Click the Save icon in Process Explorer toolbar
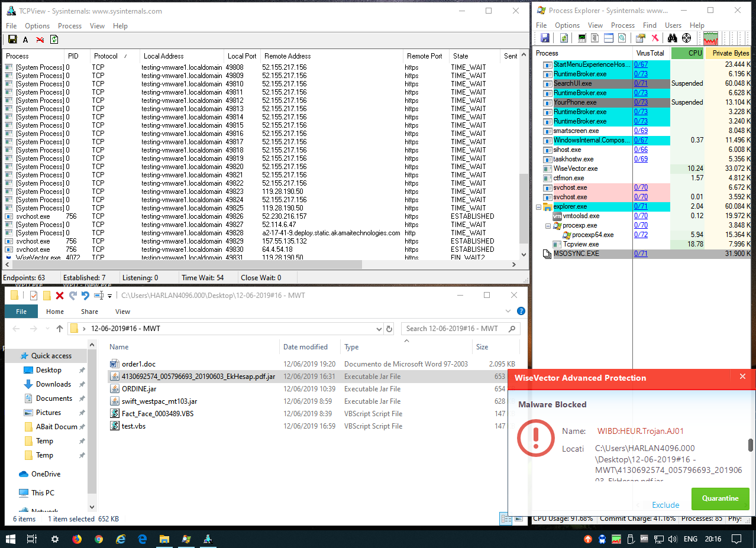This screenshot has width=756, height=548. pos(545,38)
